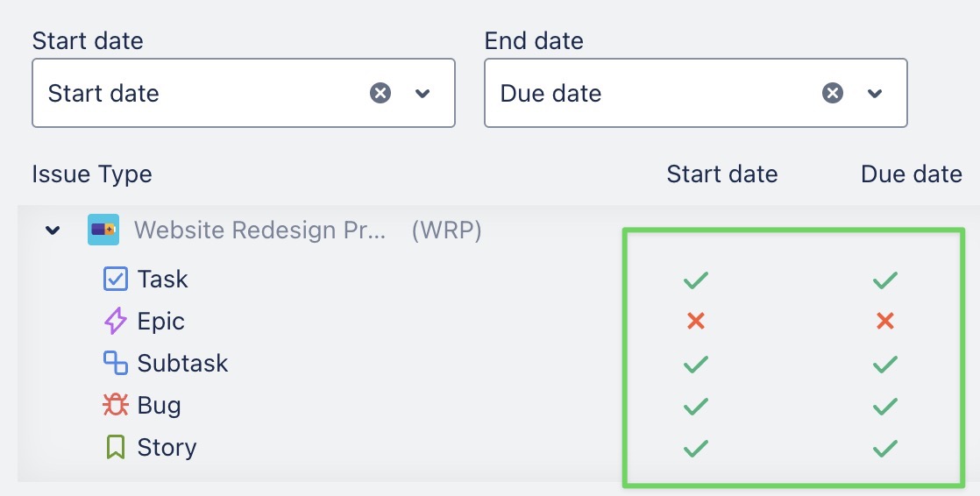The height and width of the screenshot is (496, 980).
Task: Toggle Start date checkmark for Task
Action: click(695, 280)
